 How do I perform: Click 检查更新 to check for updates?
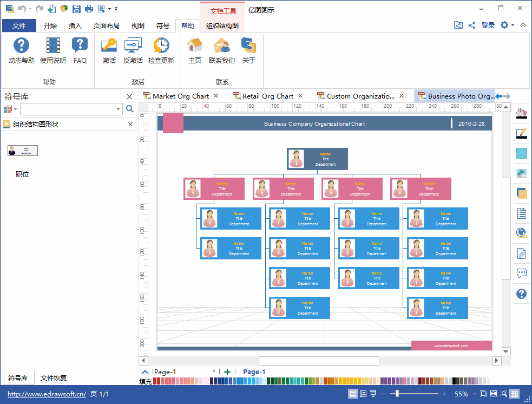pyautogui.click(x=161, y=50)
